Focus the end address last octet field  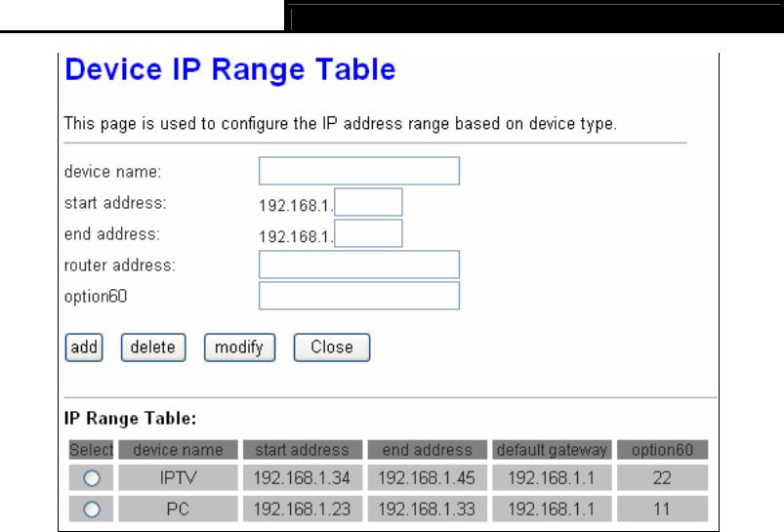(368, 233)
